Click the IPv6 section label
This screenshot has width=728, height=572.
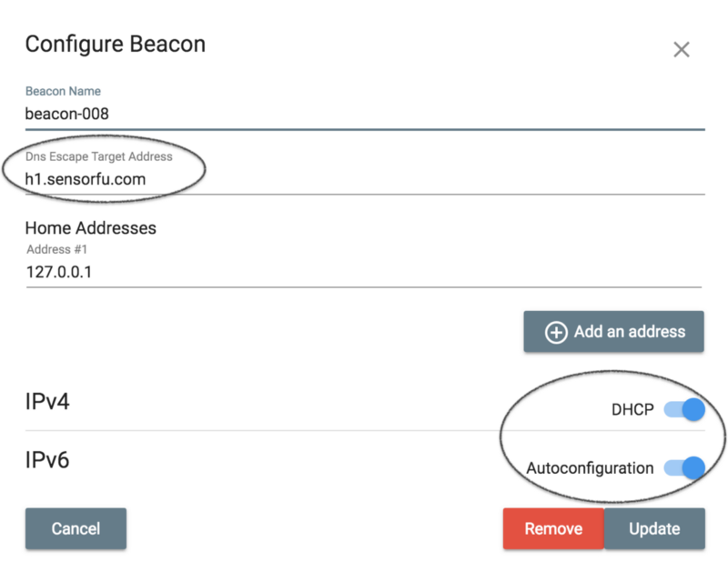pyautogui.click(x=47, y=460)
